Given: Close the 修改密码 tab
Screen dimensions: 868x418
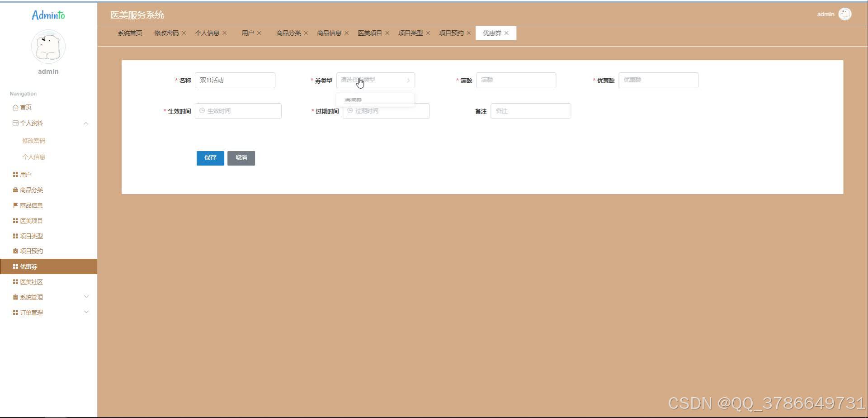Looking at the screenshot, I should coord(184,33).
